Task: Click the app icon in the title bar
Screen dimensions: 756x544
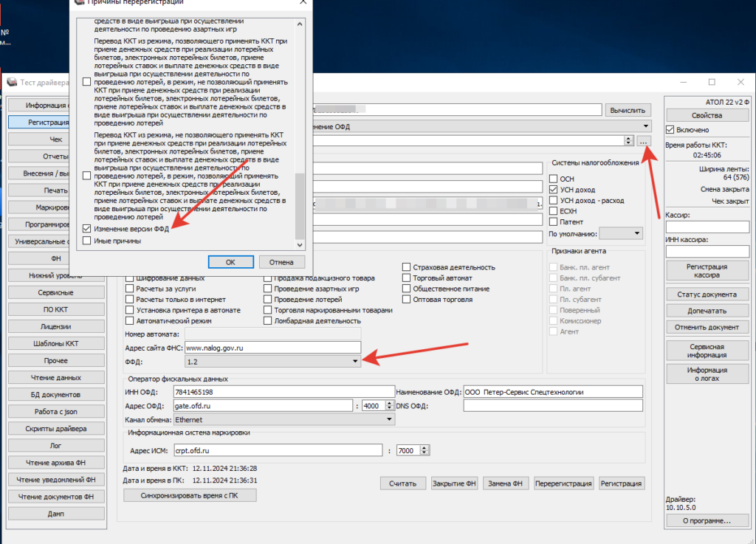Action: click(11, 82)
